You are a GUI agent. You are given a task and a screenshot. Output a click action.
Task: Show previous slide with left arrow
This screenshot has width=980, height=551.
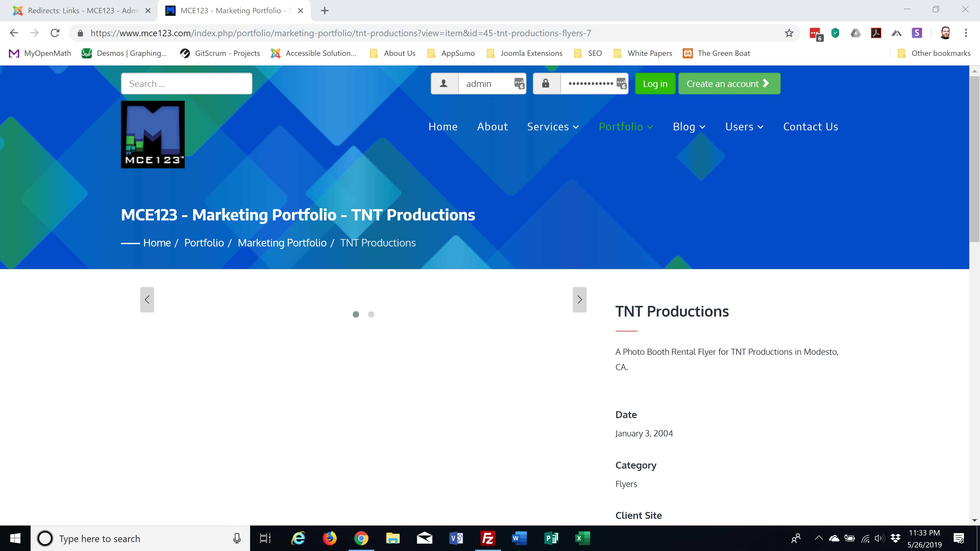pos(147,300)
